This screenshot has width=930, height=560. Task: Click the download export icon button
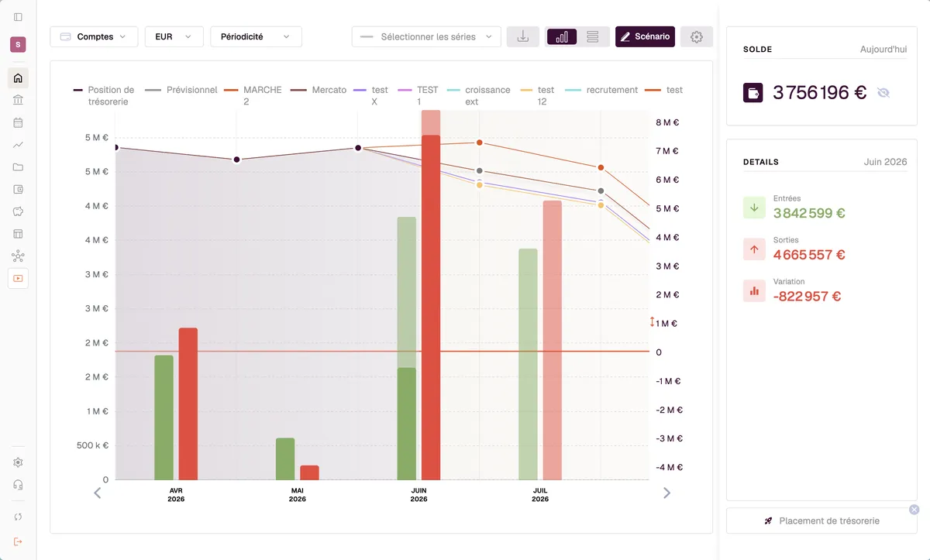[523, 36]
